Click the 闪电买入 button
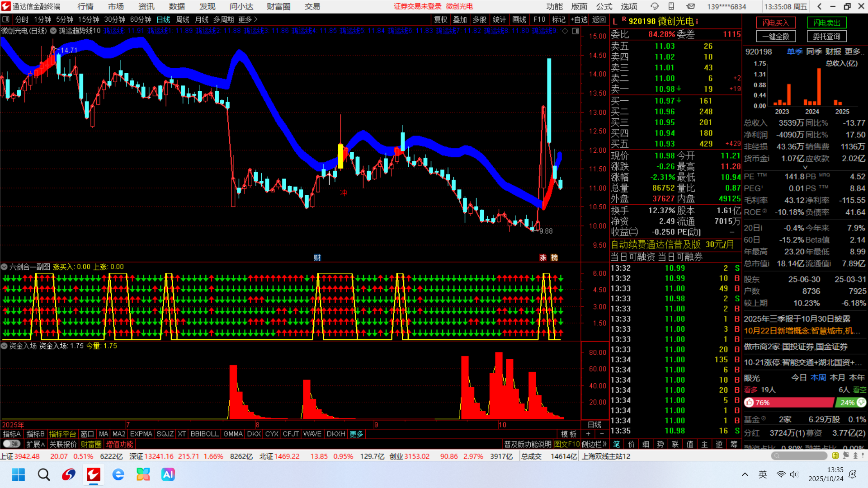This screenshot has height=488, width=868. 776,23
